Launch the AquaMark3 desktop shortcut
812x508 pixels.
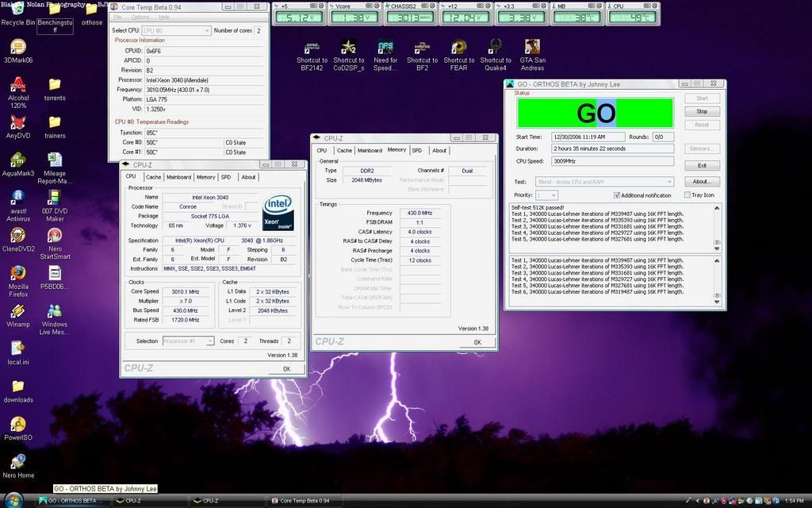click(18, 165)
